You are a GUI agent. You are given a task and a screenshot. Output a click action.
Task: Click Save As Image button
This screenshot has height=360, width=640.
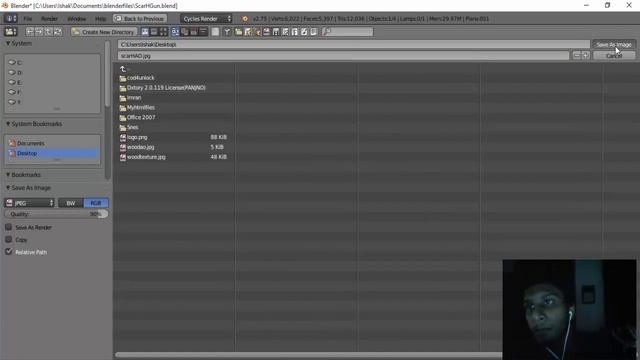click(613, 44)
